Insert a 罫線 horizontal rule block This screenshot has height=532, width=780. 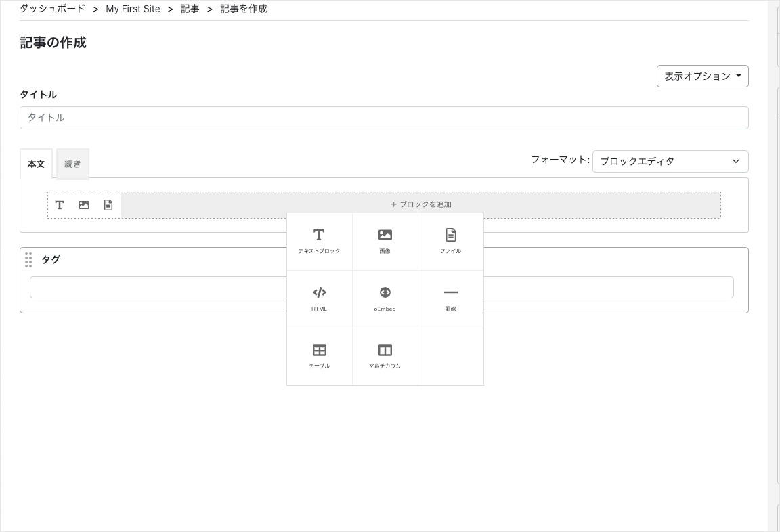[451, 298]
